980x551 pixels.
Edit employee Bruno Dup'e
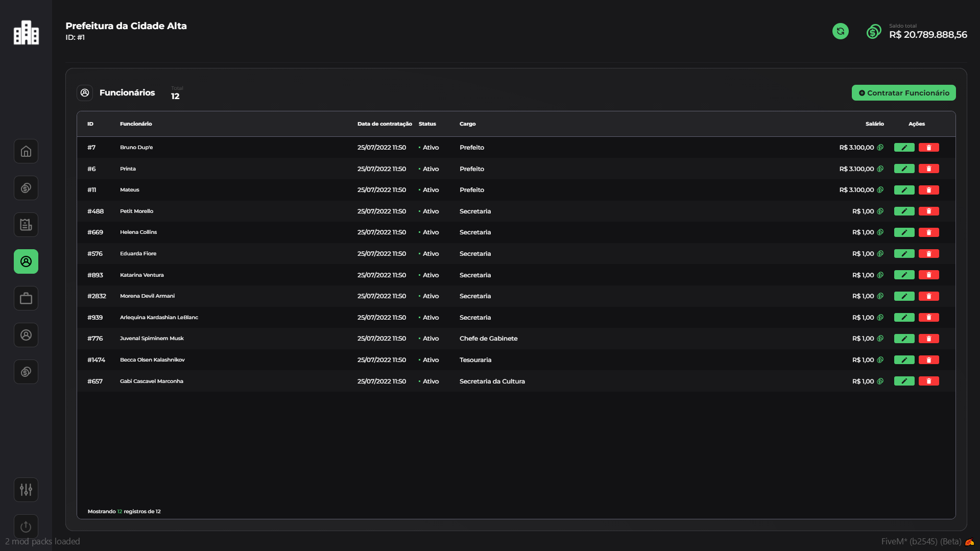904,148
